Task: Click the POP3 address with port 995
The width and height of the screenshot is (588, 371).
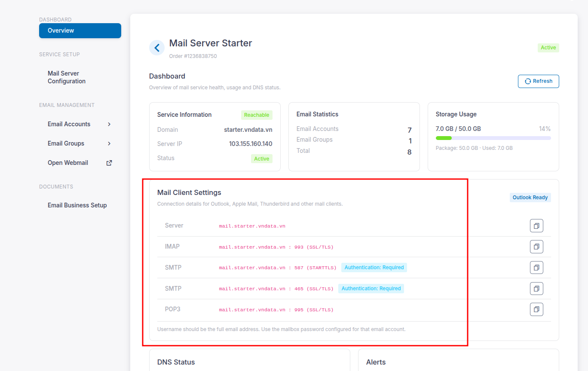Action: 276,310
